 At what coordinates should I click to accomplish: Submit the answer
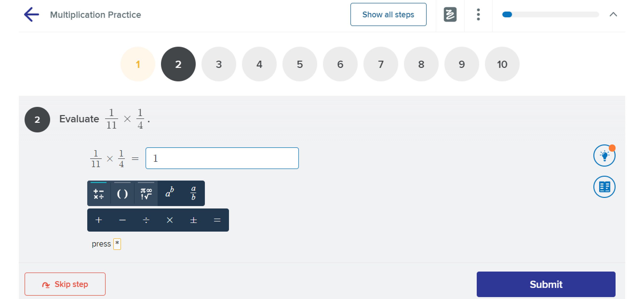click(546, 284)
